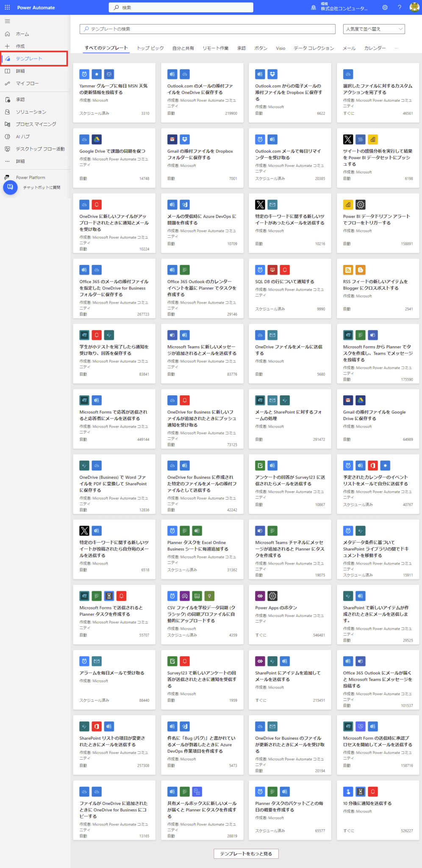Click the AI ハブ sidebar icon
422x868 pixels.
[7, 136]
